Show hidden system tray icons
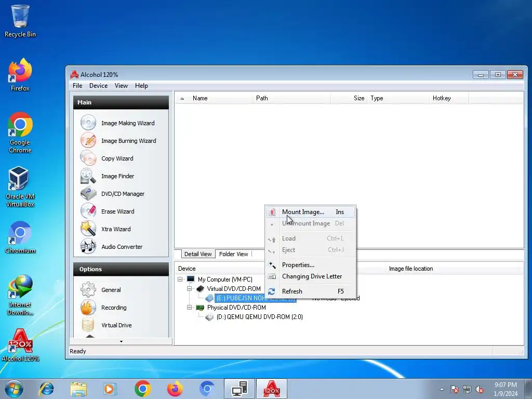Image resolution: width=532 pixels, height=399 pixels. point(442,389)
